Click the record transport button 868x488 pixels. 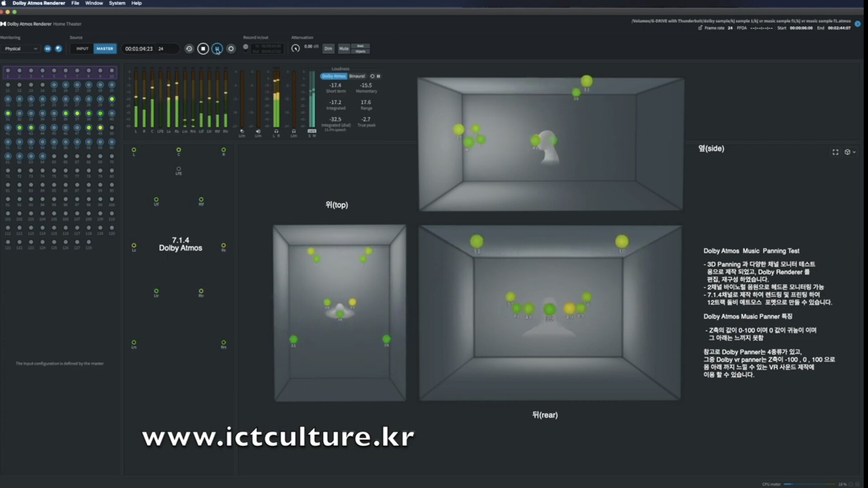231,48
